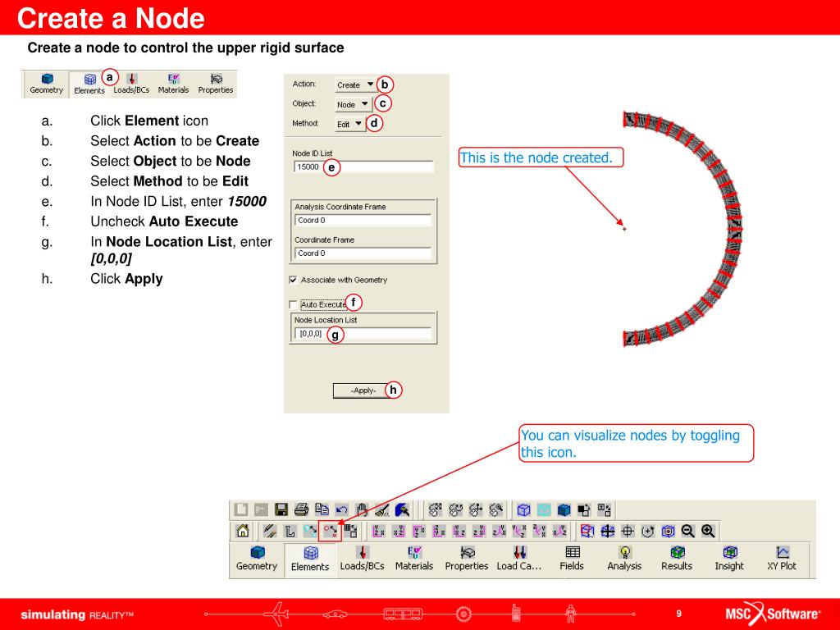Click the Save (floppy disk) icon

point(281,509)
